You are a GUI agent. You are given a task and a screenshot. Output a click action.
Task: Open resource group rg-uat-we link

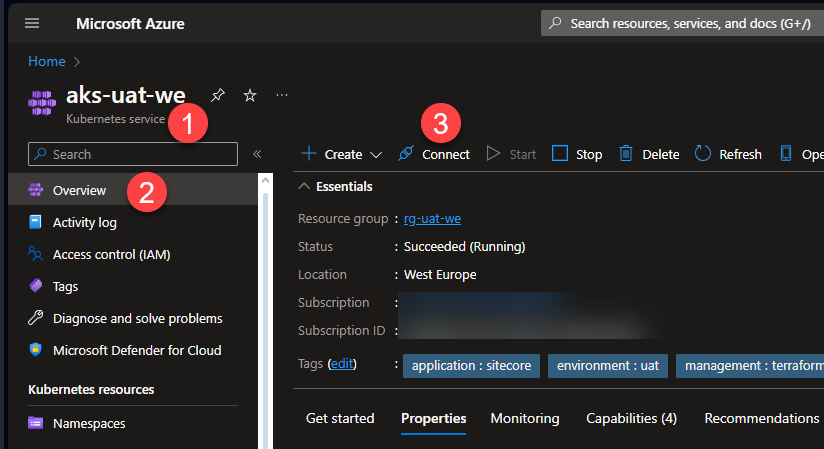[432, 219]
